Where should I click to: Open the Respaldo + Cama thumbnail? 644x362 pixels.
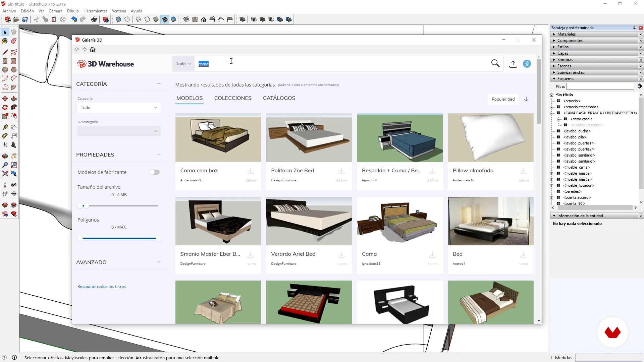click(399, 137)
